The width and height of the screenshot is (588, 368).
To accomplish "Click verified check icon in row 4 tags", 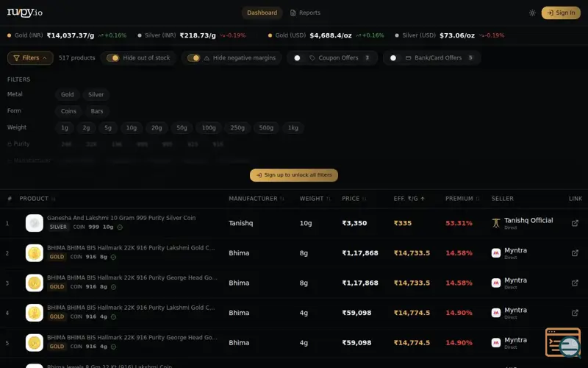I will [x=113, y=316].
